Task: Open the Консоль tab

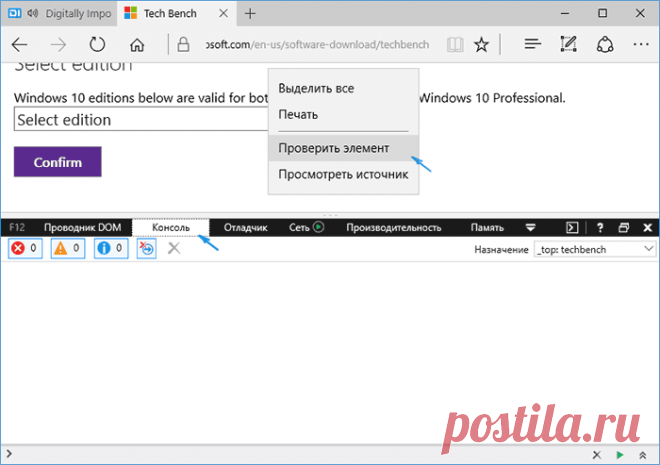Action: pyautogui.click(x=171, y=228)
